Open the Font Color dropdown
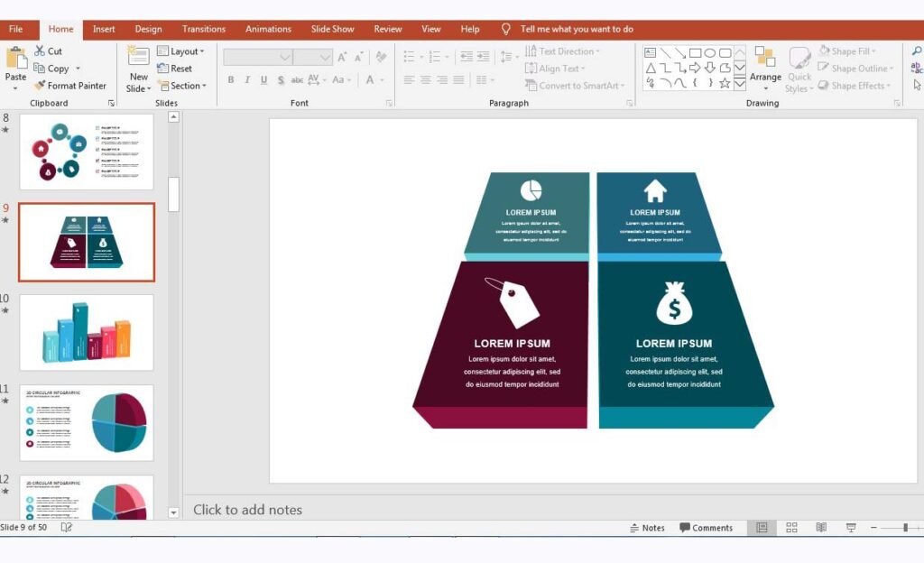Screen dimensions: 924x563 374,79
